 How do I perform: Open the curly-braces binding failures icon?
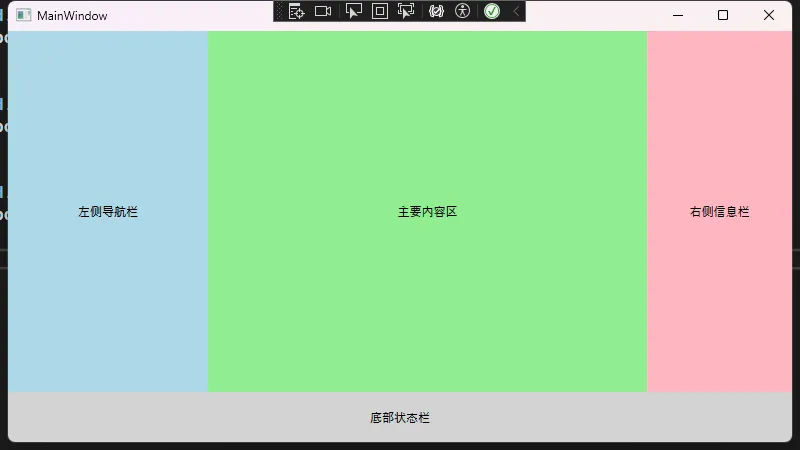[x=436, y=11]
